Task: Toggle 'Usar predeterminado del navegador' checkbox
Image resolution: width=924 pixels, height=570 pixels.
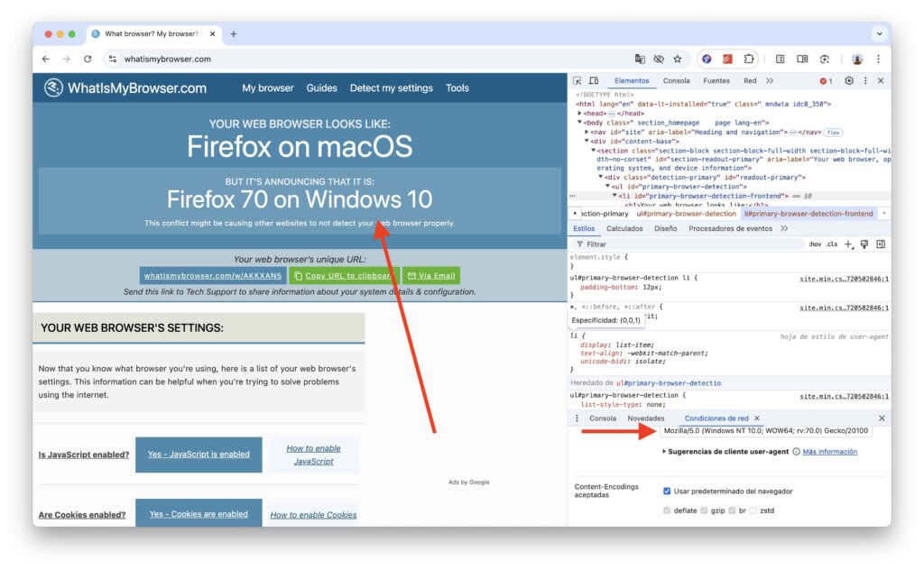Action: point(667,492)
